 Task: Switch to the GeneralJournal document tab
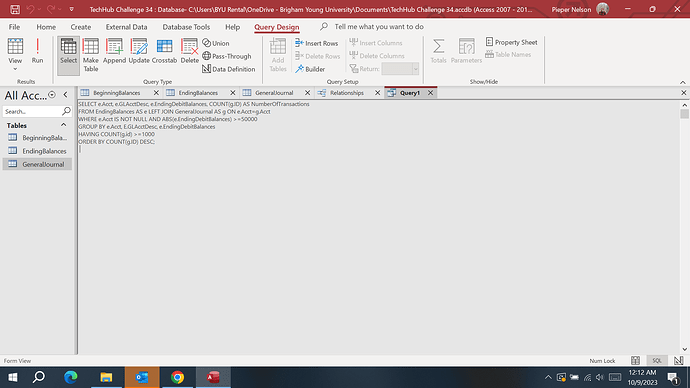(x=274, y=93)
